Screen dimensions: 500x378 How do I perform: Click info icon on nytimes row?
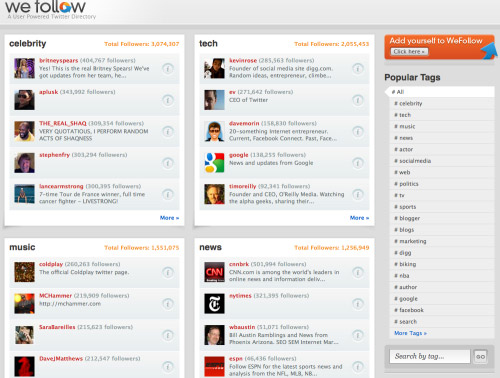click(358, 304)
